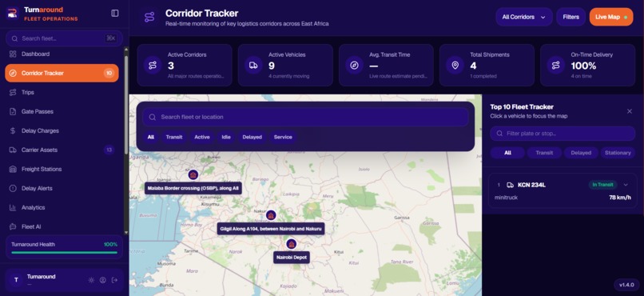Open the Carrier Assets menu item
This screenshot has width=644, height=296.
click(x=62, y=150)
